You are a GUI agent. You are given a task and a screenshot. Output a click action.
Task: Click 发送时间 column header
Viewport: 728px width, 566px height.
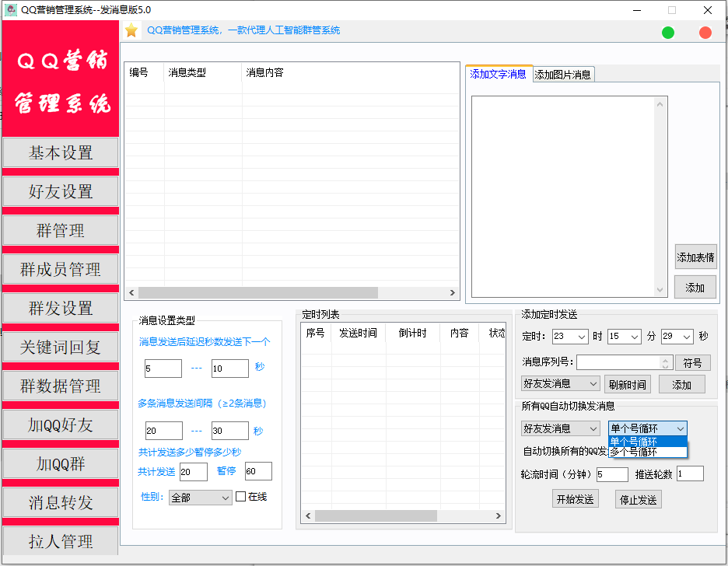(x=358, y=333)
